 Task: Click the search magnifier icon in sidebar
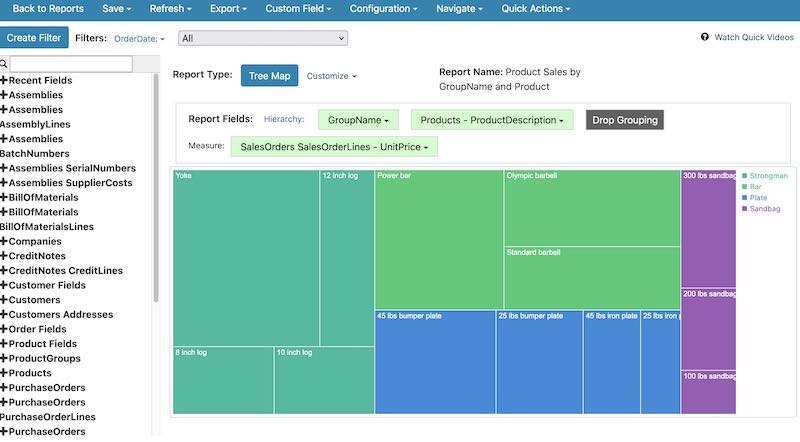5,64
